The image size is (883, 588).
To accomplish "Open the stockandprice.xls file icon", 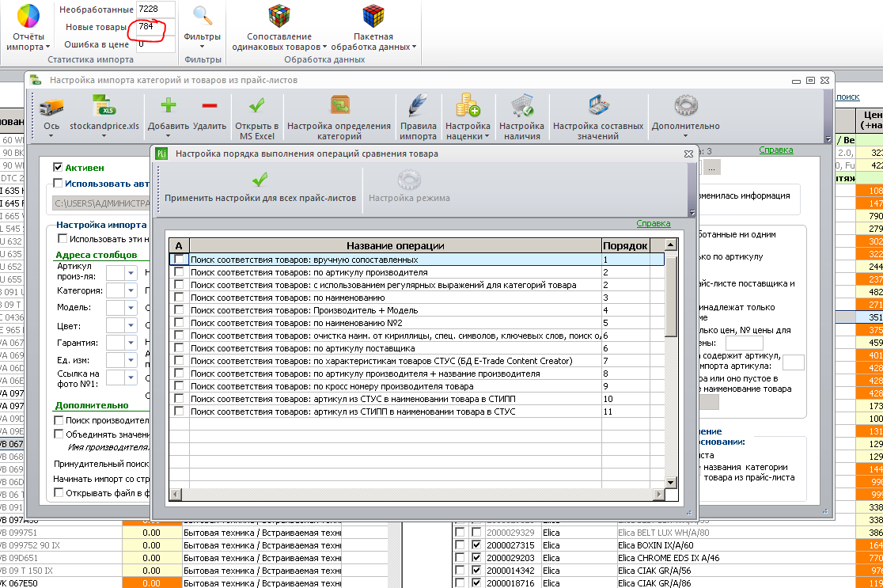I will pyautogui.click(x=104, y=106).
